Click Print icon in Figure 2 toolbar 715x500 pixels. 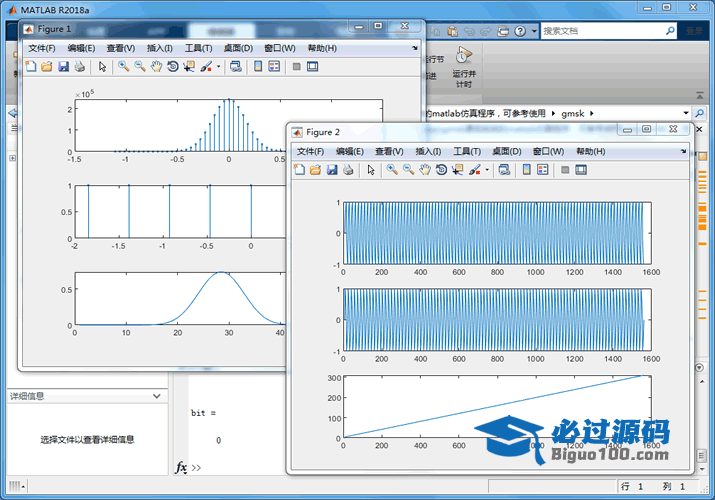(348, 170)
